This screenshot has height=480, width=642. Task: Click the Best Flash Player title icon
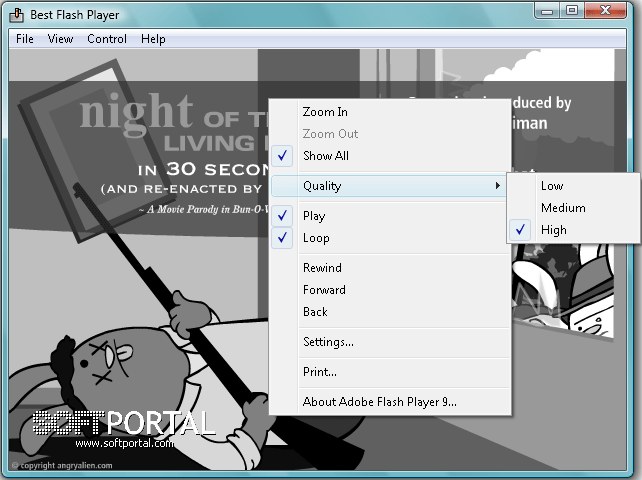pyautogui.click(x=16, y=15)
